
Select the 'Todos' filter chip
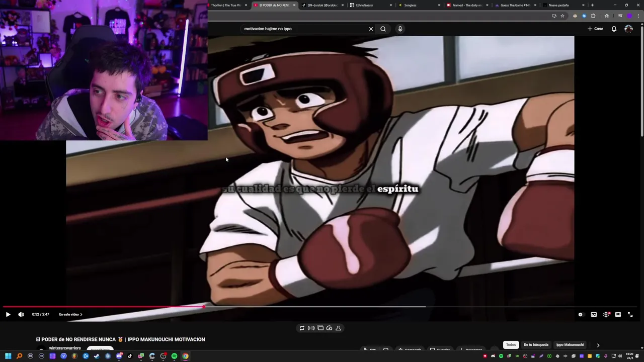511,344
